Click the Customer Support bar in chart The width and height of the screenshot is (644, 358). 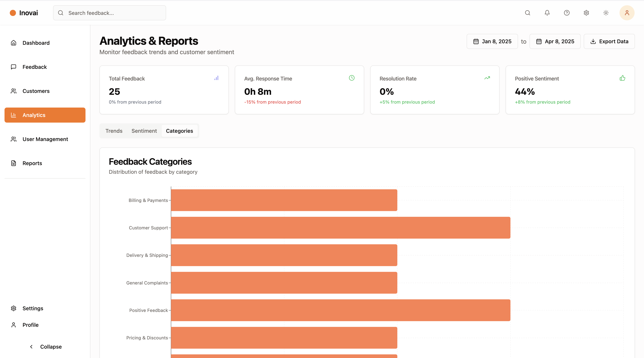point(340,228)
